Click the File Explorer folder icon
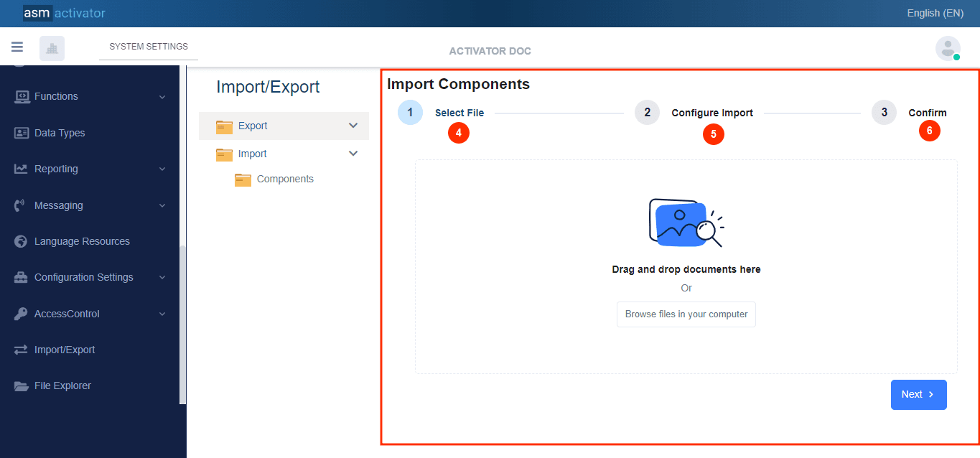Image resolution: width=980 pixels, height=458 pixels. [22, 385]
